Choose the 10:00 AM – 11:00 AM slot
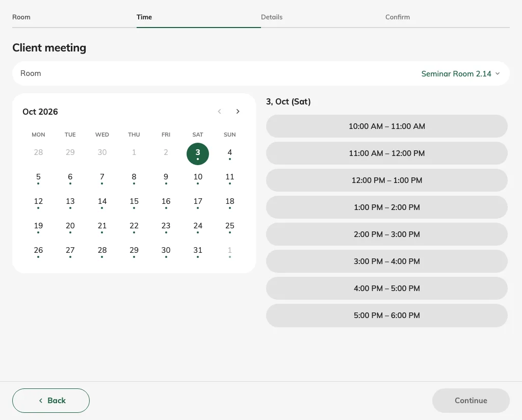Image resolution: width=522 pixels, height=420 pixels. [x=386, y=126]
